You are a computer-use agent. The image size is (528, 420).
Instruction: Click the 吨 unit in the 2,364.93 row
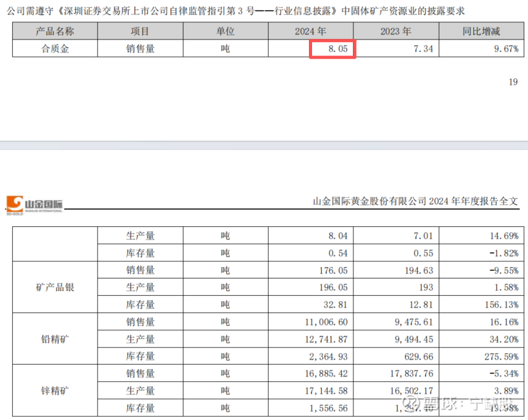(225, 357)
